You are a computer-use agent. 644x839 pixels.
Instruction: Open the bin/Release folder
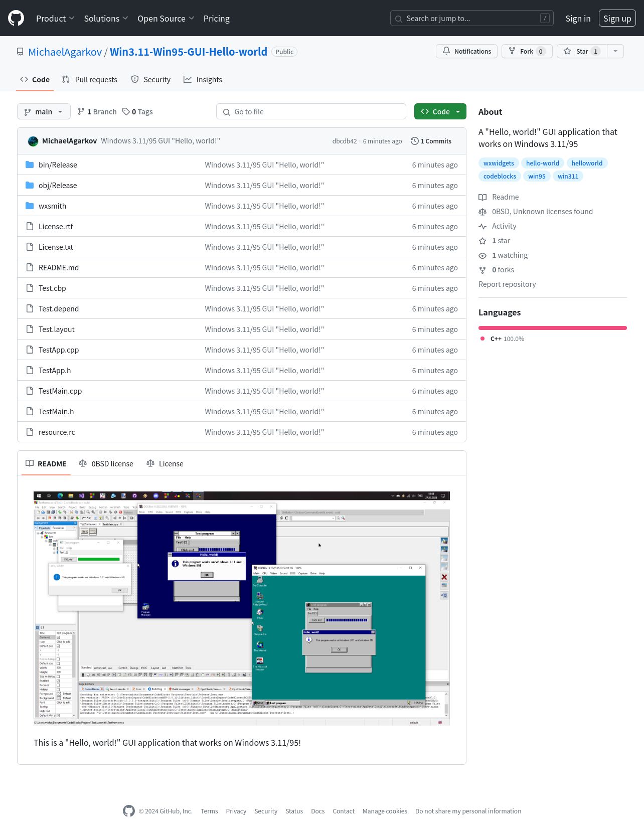[x=58, y=164]
